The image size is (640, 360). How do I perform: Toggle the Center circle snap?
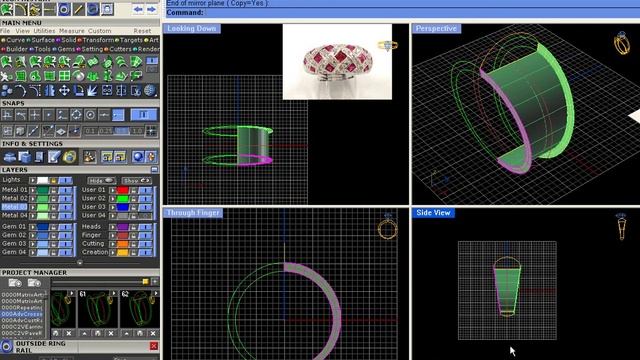(x=90, y=115)
